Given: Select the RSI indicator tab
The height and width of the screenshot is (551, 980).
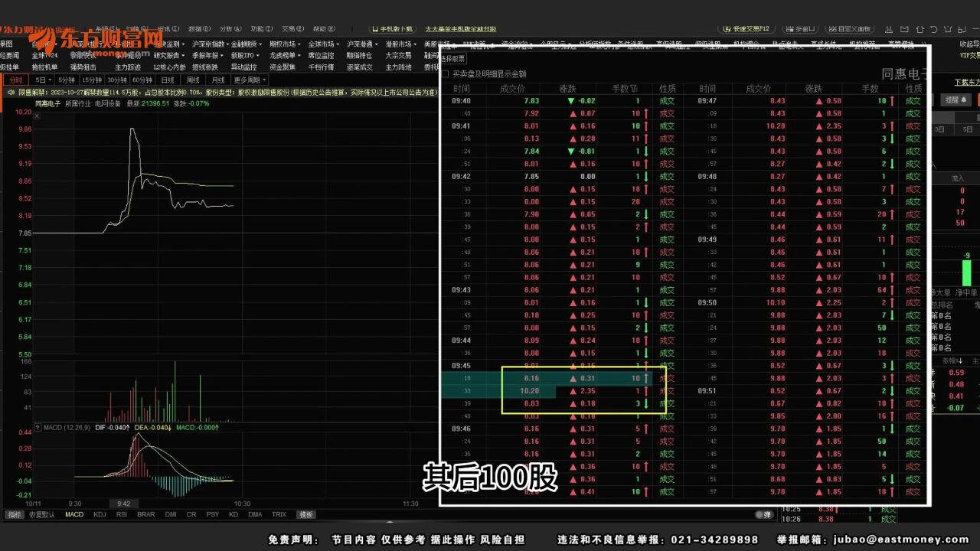Looking at the screenshot, I should 122,514.
